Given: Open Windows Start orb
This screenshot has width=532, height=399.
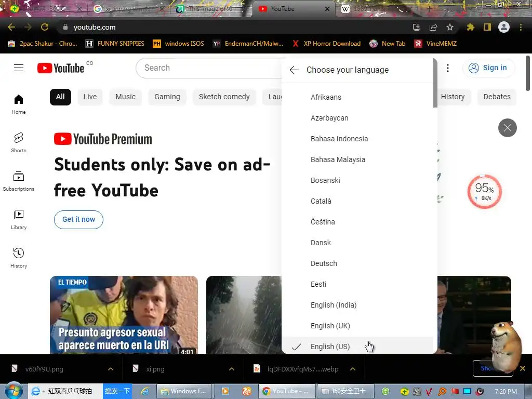Looking at the screenshot, I should click(14, 391).
